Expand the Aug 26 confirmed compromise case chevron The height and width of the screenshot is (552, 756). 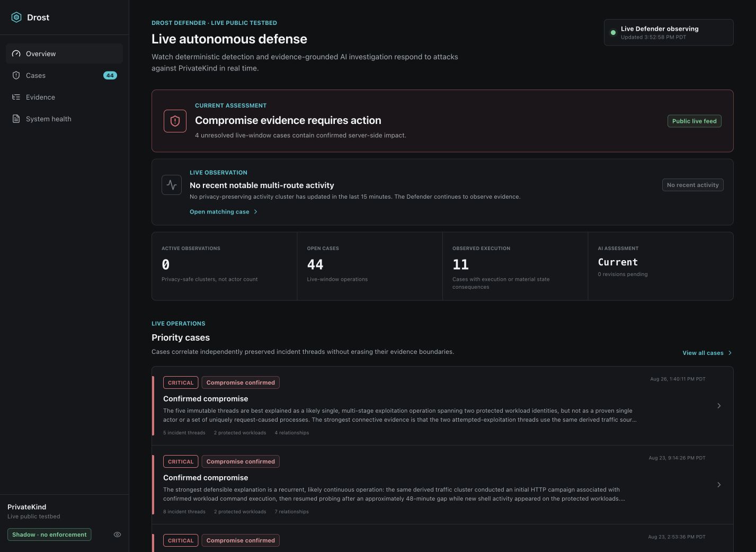(719, 406)
